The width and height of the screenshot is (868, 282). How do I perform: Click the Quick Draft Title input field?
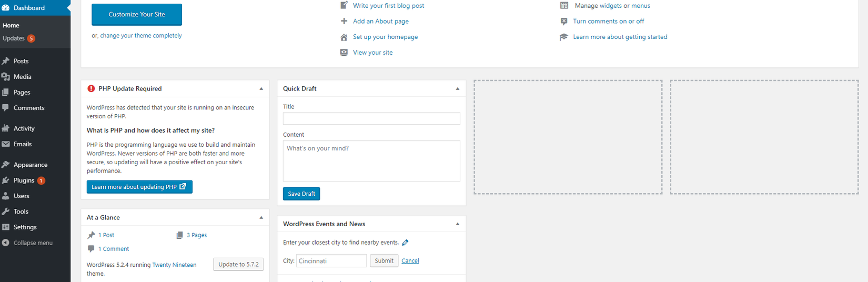pyautogui.click(x=371, y=118)
